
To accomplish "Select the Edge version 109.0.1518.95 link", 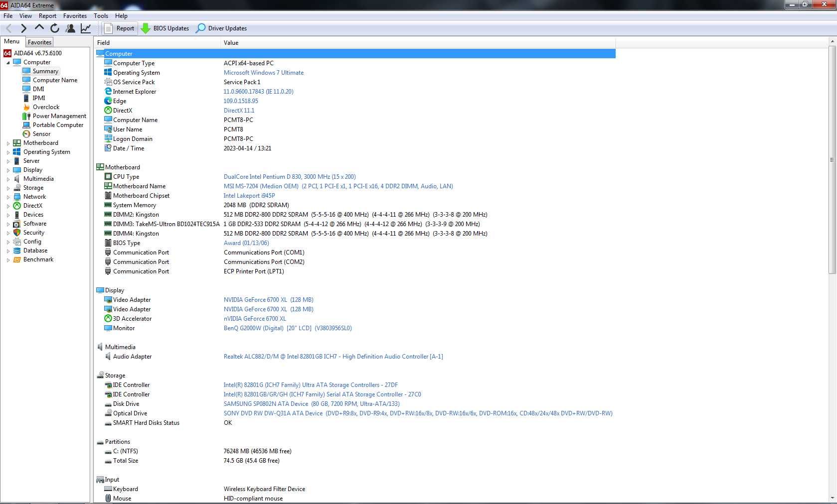I will click(x=241, y=101).
